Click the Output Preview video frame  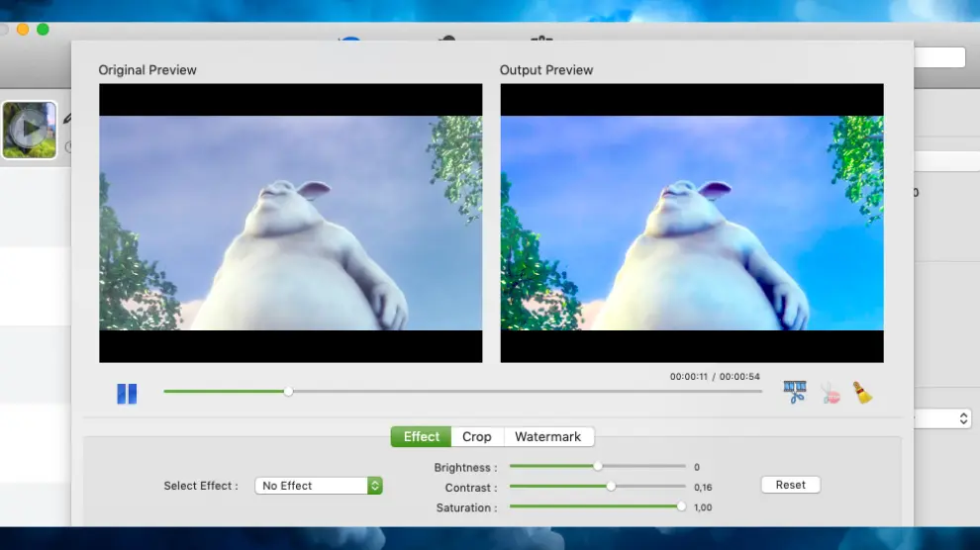[691, 223]
